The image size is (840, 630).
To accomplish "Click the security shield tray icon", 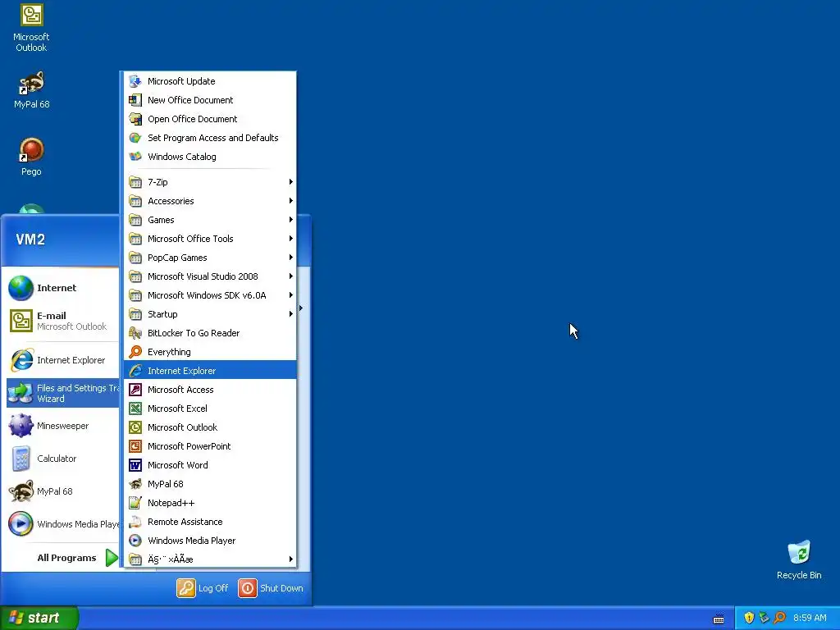I will click(749, 618).
